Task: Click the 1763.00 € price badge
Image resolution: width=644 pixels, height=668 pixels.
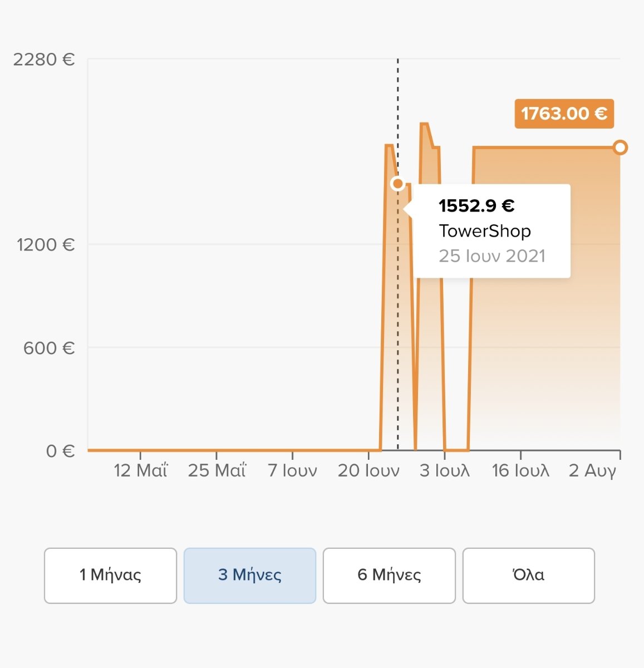Action: [564, 114]
